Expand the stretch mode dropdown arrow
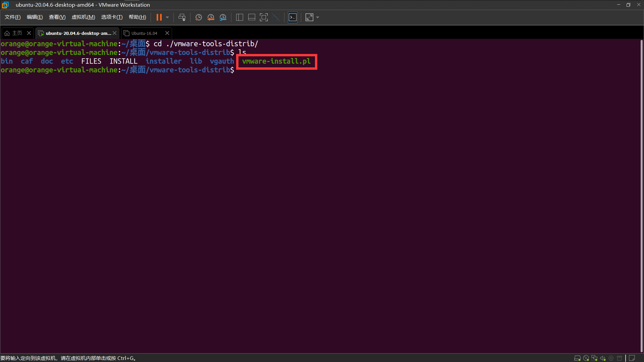Image resolution: width=644 pixels, height=362 pixels. 318,17
